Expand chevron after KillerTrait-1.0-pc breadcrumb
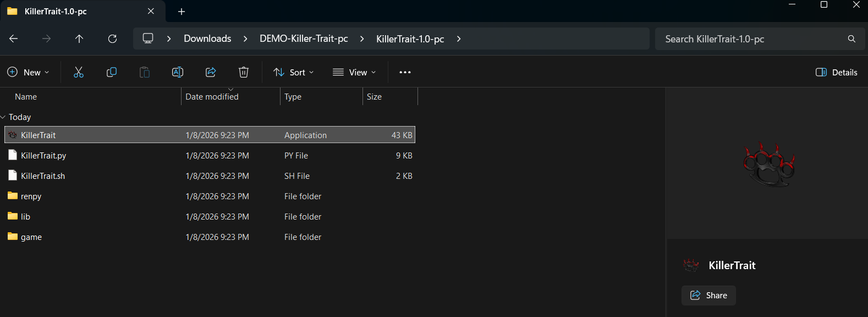 tap(459, 39)
